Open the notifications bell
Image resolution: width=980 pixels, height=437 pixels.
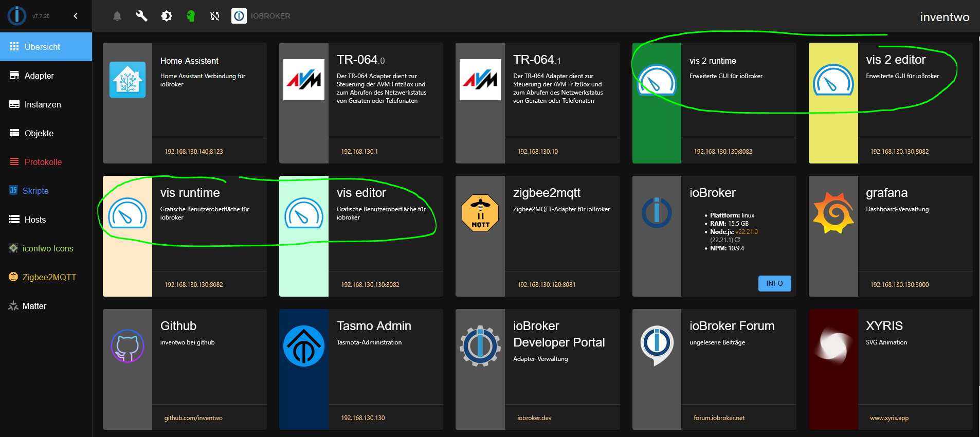[x=117, y=16]
